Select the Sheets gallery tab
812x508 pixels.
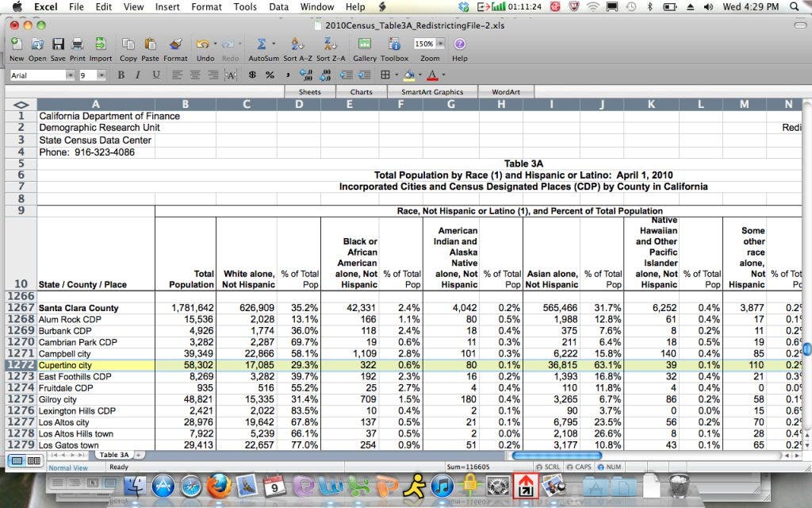[x=310, y=92]
